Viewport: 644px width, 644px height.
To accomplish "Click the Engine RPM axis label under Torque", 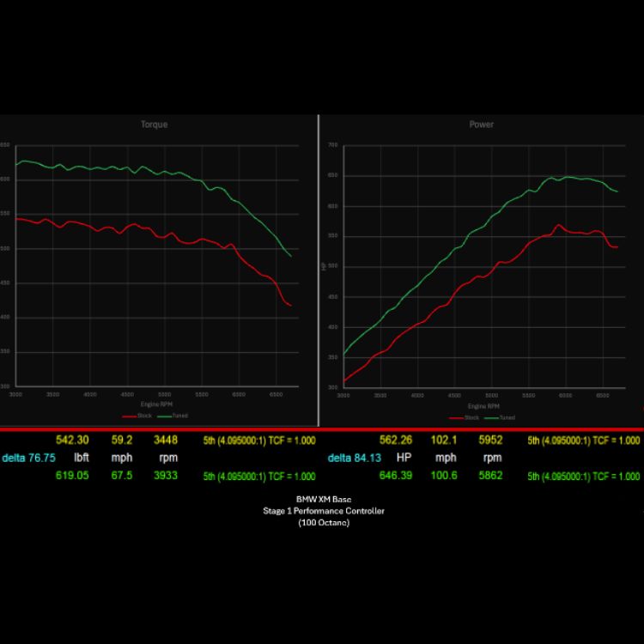I will [155, 403].
